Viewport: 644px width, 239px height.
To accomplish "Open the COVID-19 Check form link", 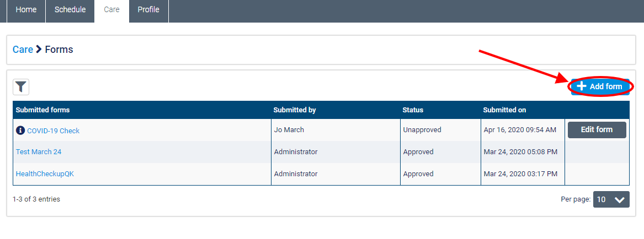I will (53, 131).
